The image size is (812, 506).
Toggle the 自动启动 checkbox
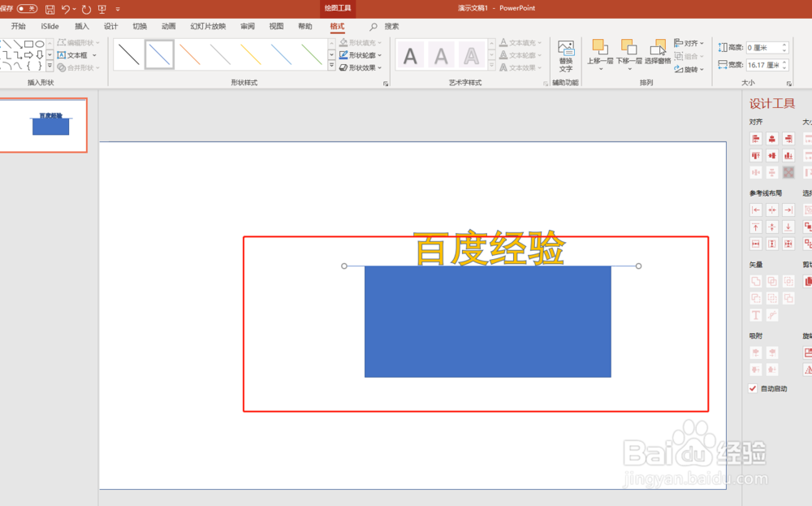pyautogui.click(x=753, y=388)
